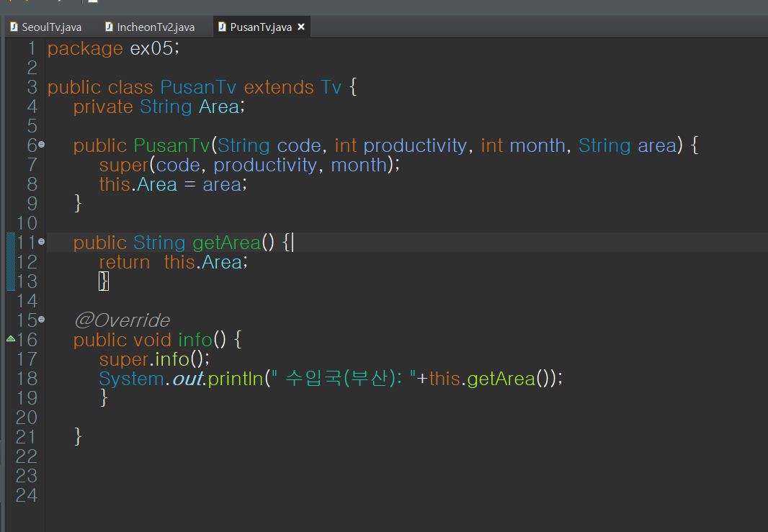768x532 pixels.
Task: Click 'extends' keyword on line 3
Action: click(279, 87)
